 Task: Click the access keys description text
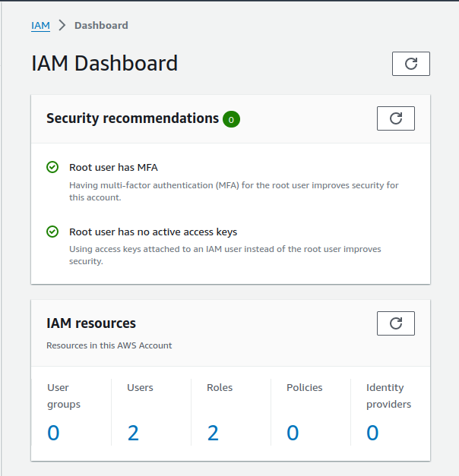pyautogui.click(x=225, y=255)
